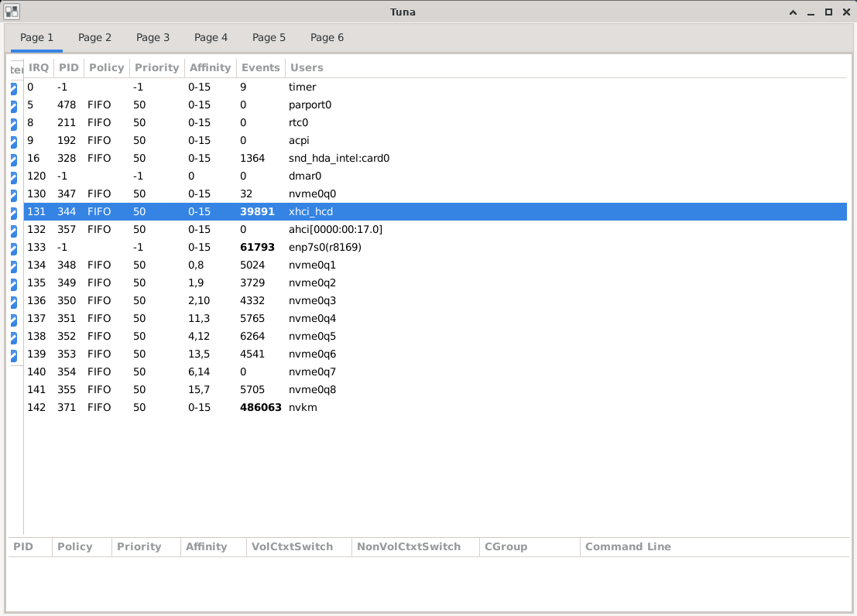Click IRQ number 140 cell
Screen dimensions: 857x616
(x=36, y=371)
